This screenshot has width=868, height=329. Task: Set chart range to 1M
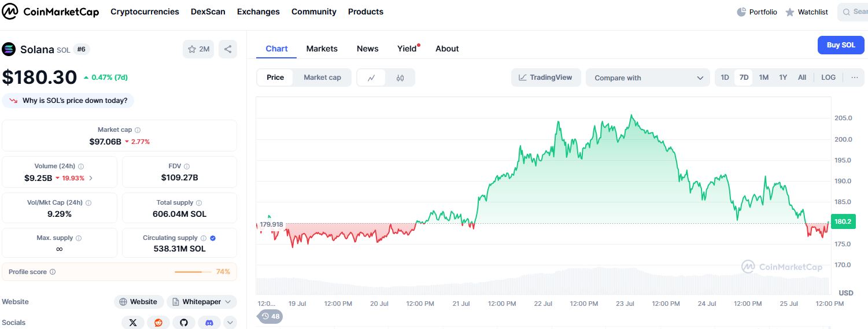pos(763,77)
